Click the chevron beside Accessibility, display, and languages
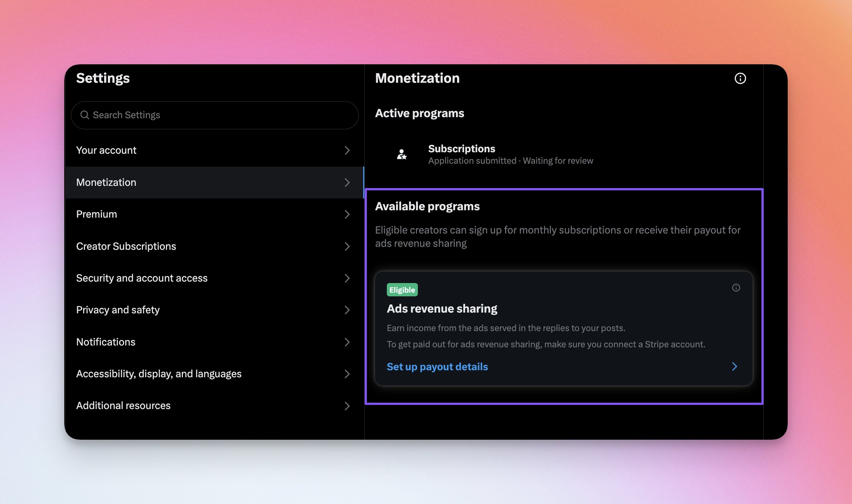The image size is (852, 504). (347, 374)
